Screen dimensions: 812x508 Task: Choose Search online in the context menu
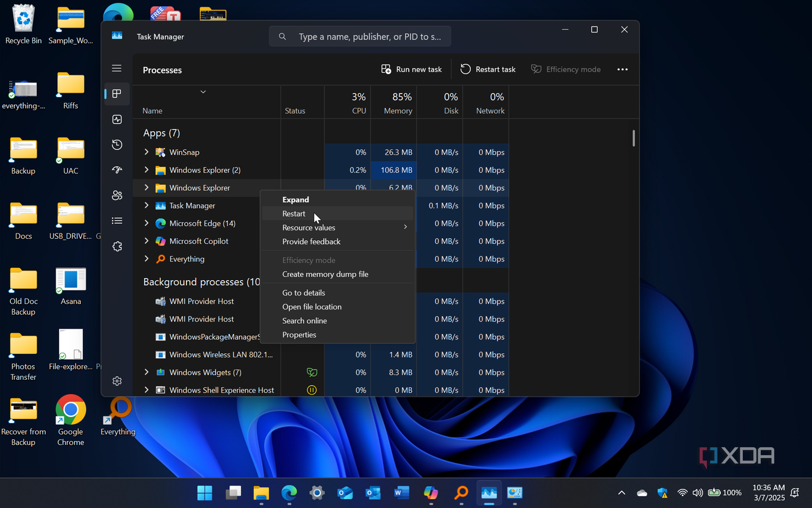tap(337, 321)
